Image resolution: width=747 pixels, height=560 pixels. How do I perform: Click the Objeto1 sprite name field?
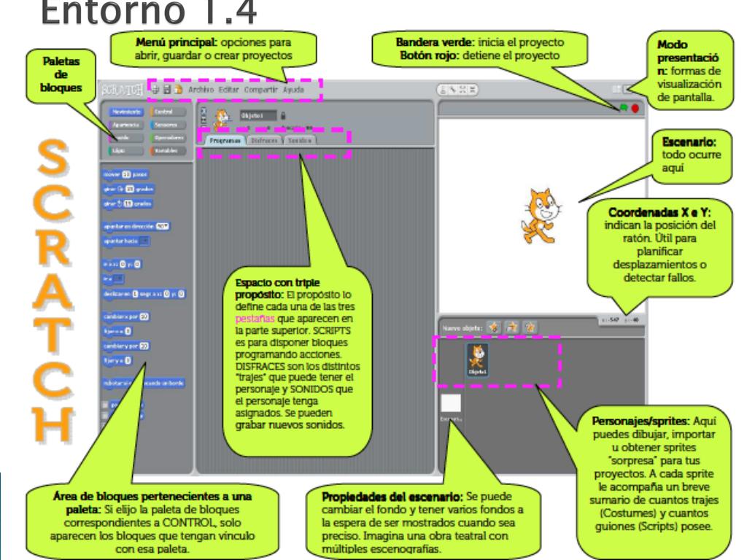(x=258, y=116)
